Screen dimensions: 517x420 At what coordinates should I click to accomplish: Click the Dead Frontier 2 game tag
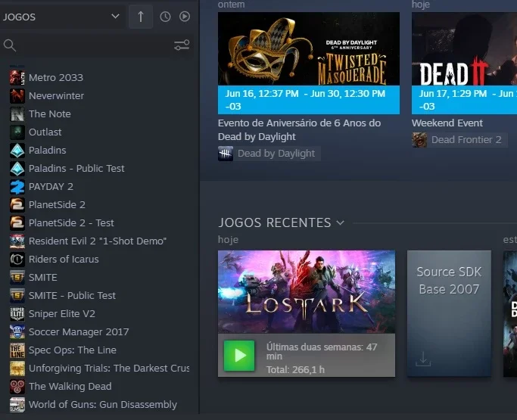pos(459,140)
